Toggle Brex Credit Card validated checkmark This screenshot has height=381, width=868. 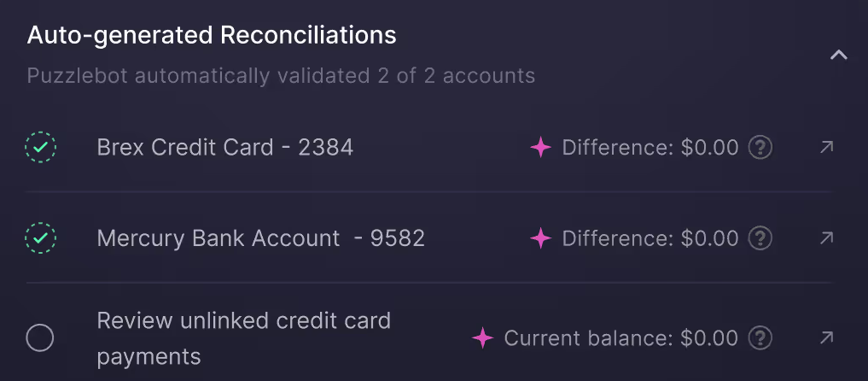40,148
